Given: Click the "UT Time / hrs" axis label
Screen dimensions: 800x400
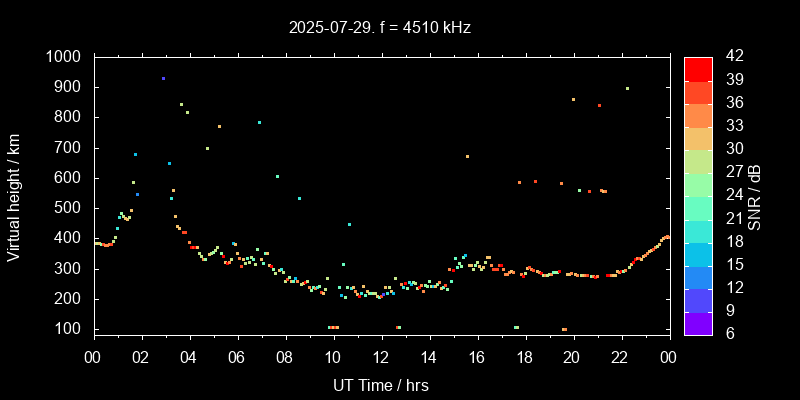Looking at the screenshot, I should pos(381,384).
